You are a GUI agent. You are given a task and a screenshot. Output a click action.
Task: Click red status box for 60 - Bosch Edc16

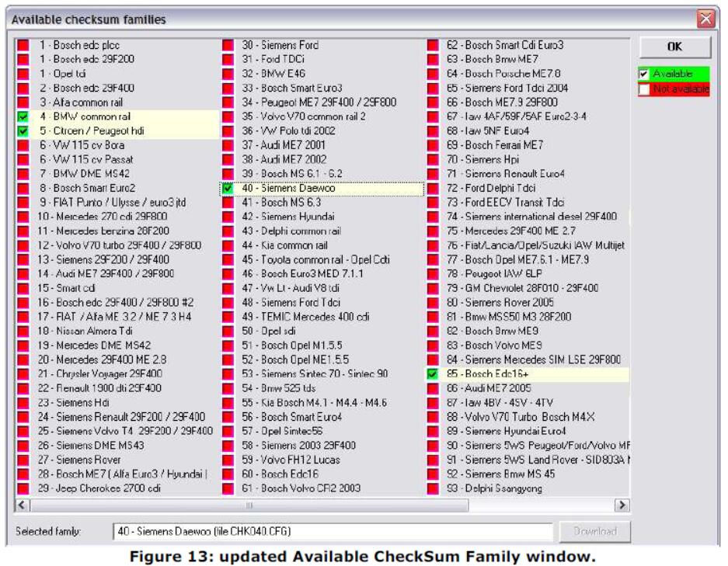click(x=228, y=474)
